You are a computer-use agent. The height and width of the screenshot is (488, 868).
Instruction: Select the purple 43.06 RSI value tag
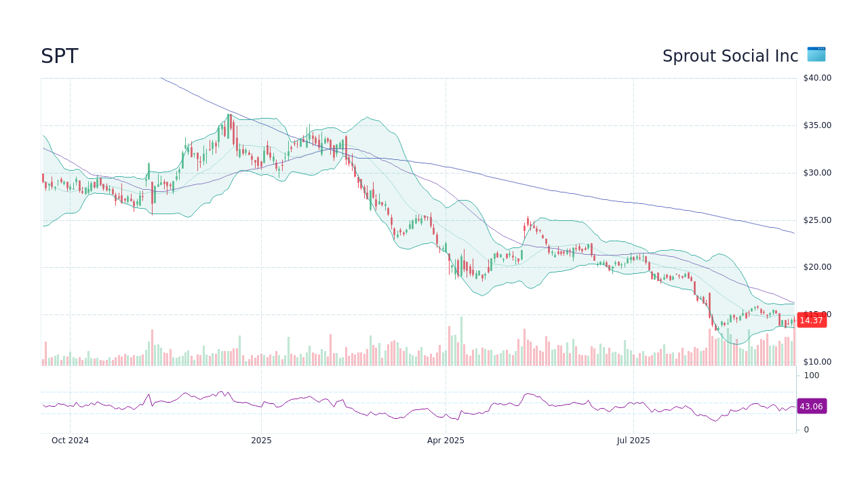811,407
